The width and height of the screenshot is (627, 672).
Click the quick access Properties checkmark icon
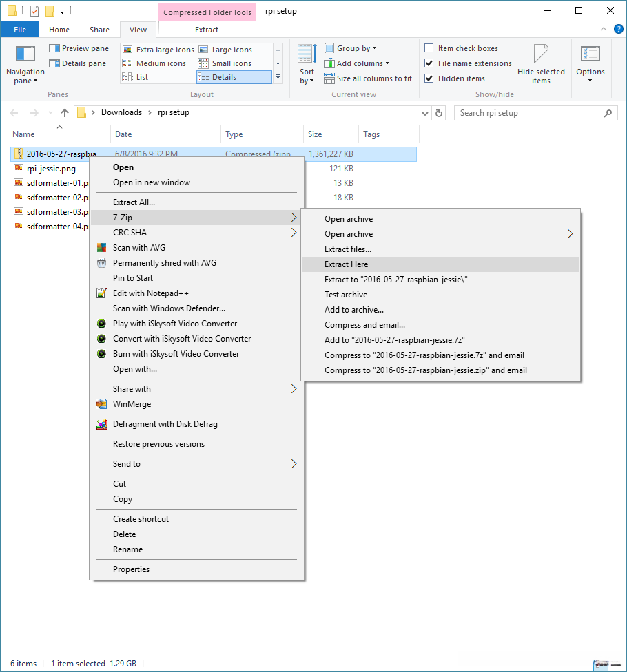[x=34, y=11]
